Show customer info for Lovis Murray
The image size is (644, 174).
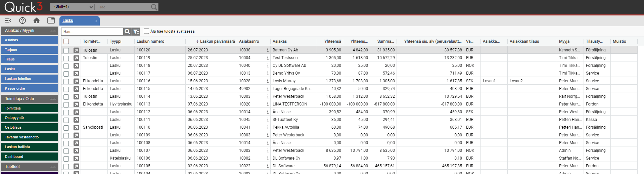click(x=268, y=81)
